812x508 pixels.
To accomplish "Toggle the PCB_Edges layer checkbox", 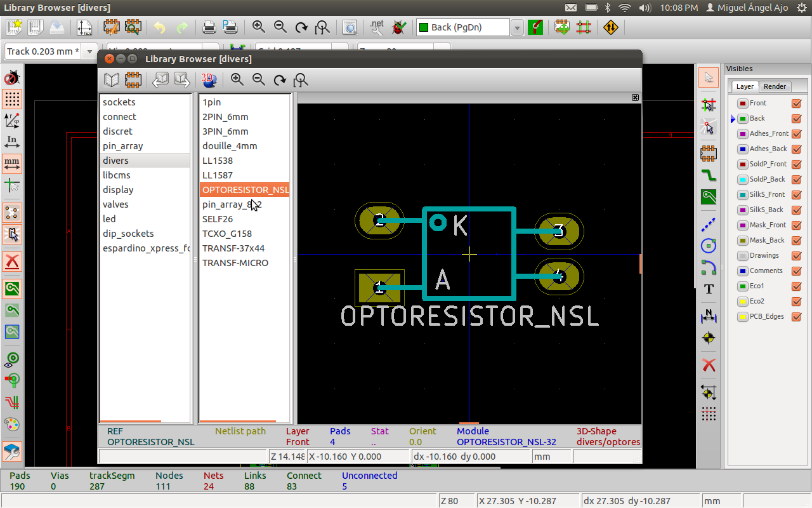I will 796,317.
